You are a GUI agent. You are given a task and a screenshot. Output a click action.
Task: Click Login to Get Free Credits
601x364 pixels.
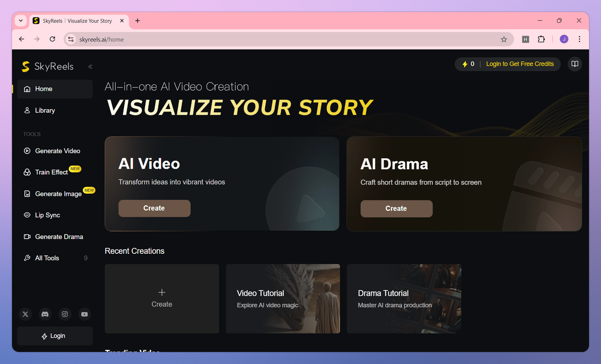point(520,64)
